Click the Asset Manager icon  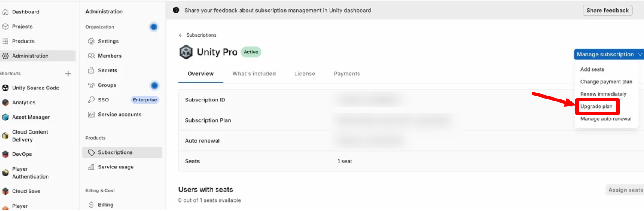[x=5, y=118]
